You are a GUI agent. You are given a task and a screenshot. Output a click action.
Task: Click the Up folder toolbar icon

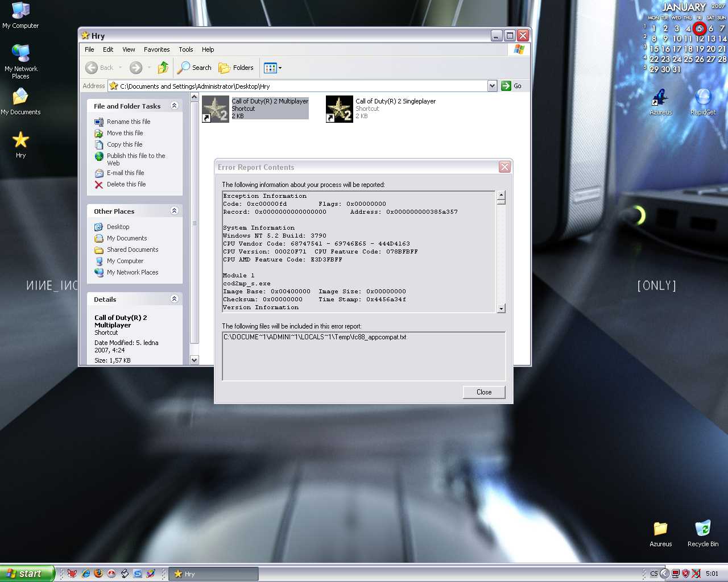pos(163,68)
